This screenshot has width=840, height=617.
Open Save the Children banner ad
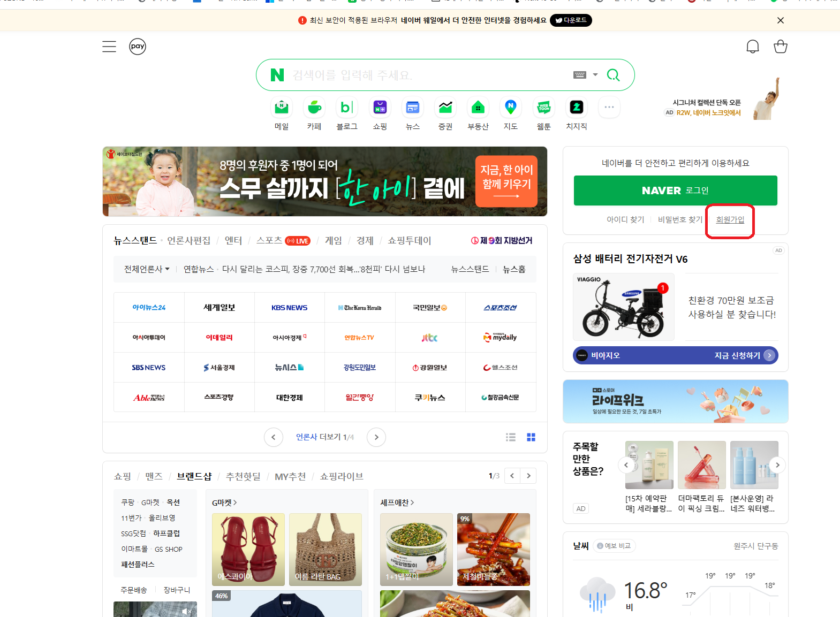pyautogui.click(x=325, y=181)
